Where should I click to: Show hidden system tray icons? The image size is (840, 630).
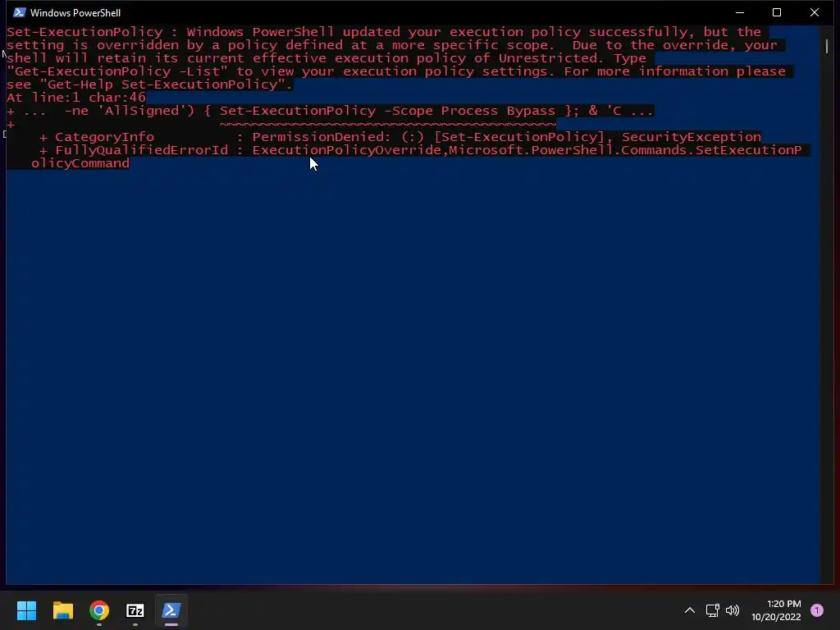click(689, 610)
